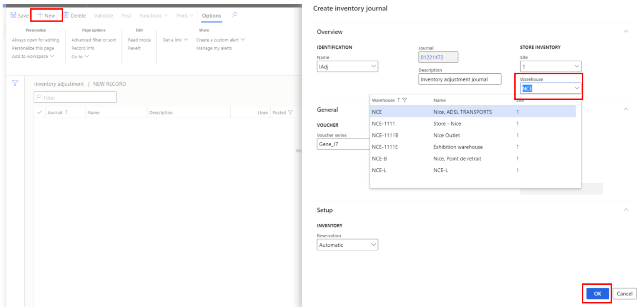
Task: Open the journal Name dropdown
Action: (373, 67)
